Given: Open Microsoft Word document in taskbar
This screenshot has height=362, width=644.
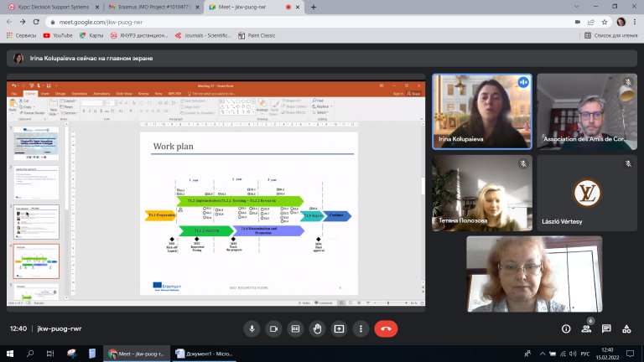Looking at the screenshot, I should tap(204, 354).
